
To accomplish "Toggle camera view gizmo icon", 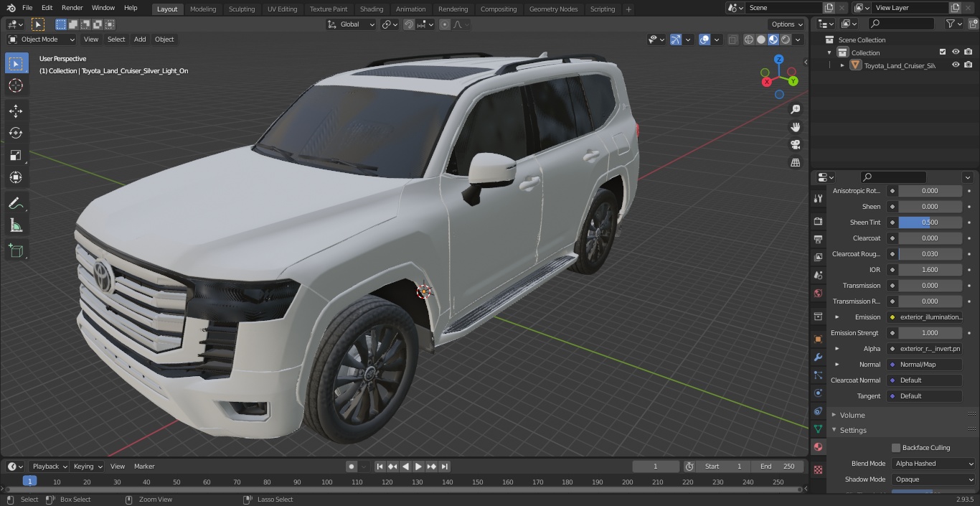I will pos(795,145).
